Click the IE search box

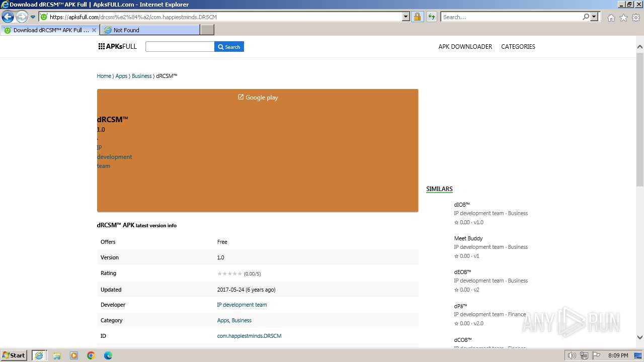(511, 17)
